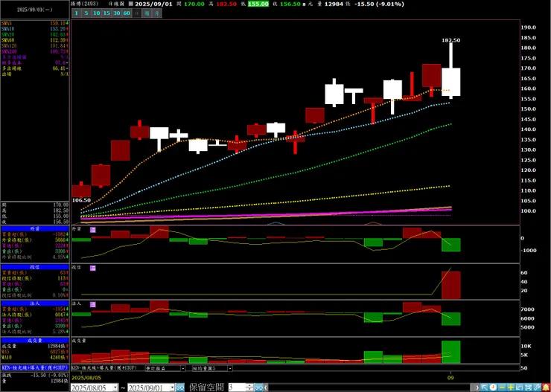Click the clock history icon

tap(493, 388)
